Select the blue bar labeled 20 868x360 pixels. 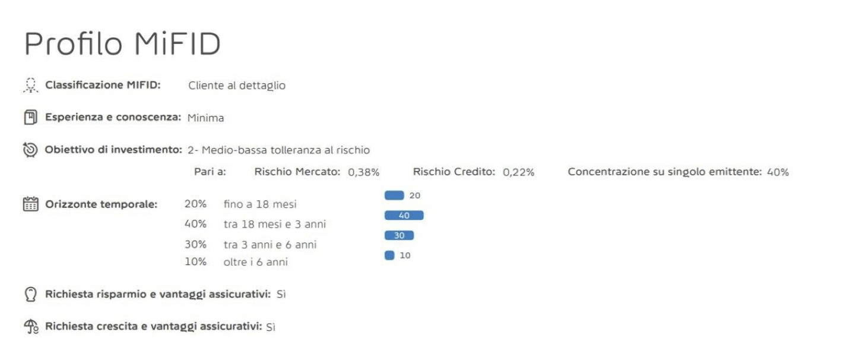click(394, 195)
